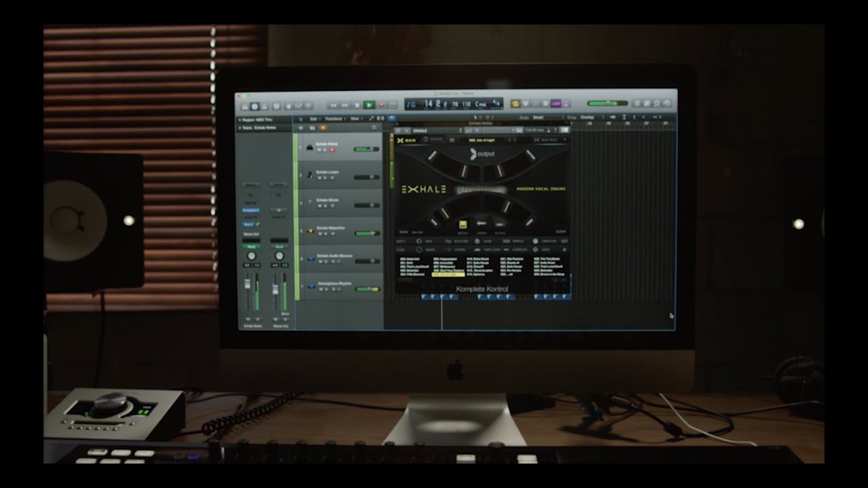This screenshot has width=868, height=488.
Task: Click the blue Komplete K instrument slot
Action: point(252,210)
